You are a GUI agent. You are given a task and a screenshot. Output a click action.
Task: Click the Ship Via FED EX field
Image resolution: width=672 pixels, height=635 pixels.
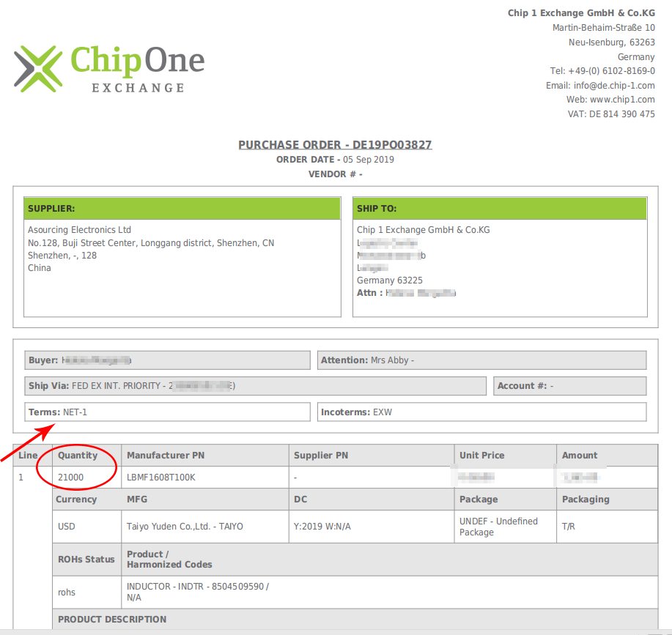pos(256,386)
